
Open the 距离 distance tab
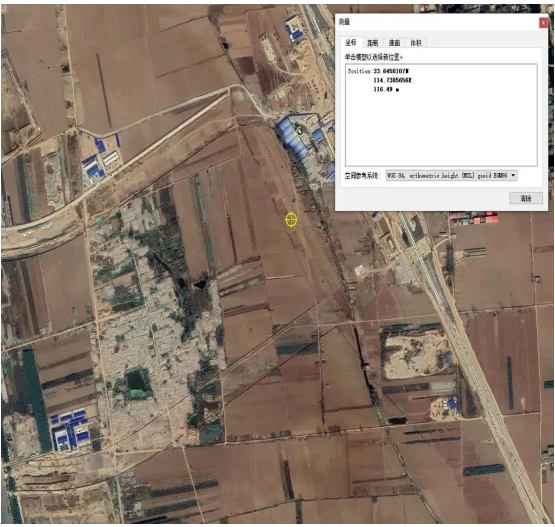coord(372,43)
